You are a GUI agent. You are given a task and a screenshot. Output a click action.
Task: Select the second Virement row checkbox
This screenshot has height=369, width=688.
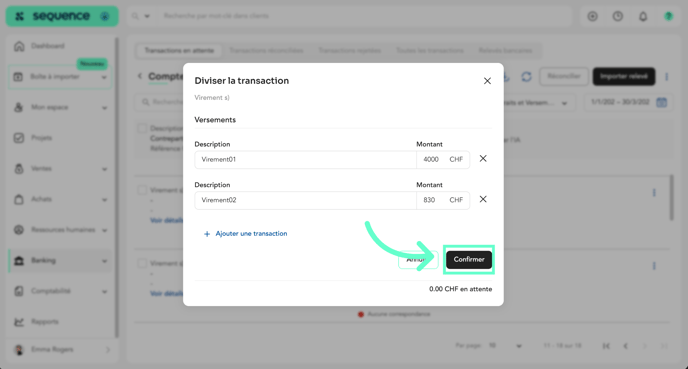(x=142, y=263)
